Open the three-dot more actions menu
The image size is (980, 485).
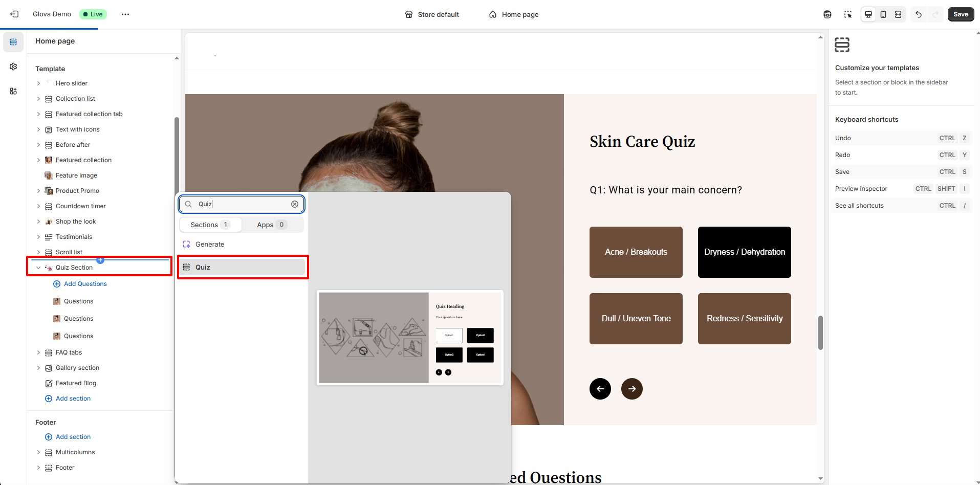click(x=125, y=14)
